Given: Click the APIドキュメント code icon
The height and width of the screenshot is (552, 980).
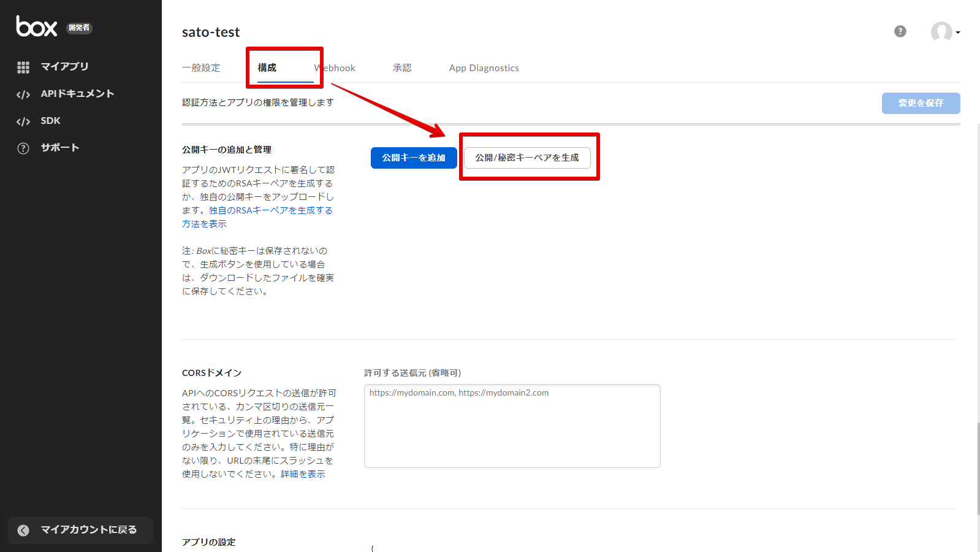Looking at the screenshot, I should [x=23, y=94].
